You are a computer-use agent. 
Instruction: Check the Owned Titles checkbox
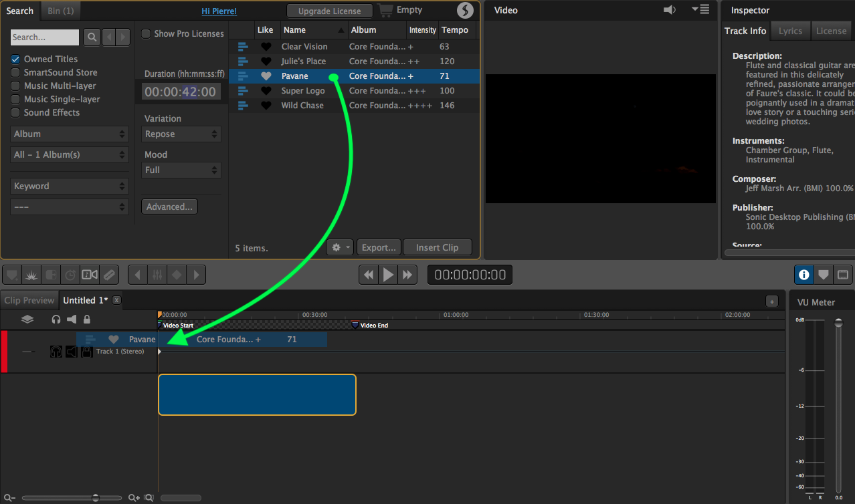tap(15, 59)
